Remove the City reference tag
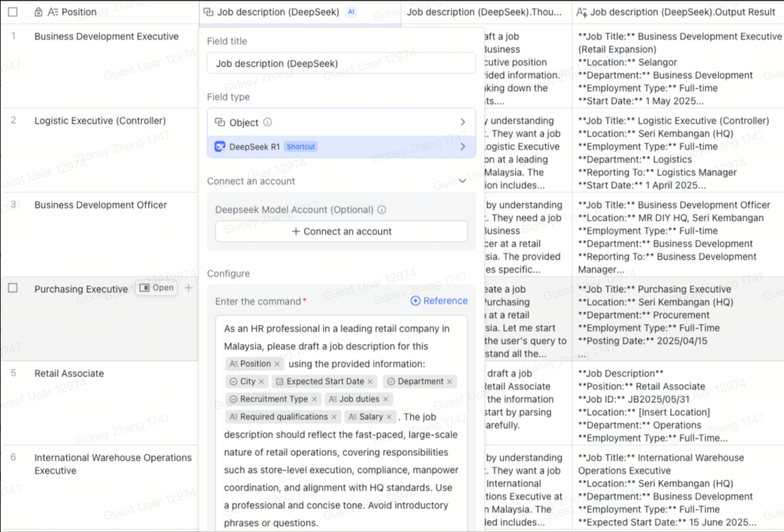 coord(261,382)
